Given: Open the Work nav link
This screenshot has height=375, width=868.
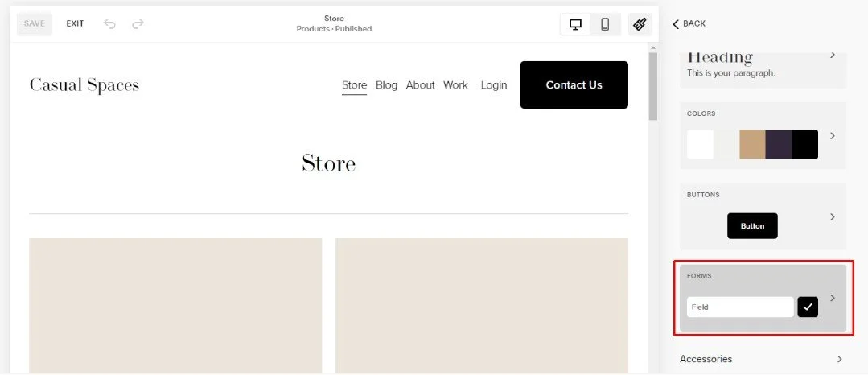Looking at the screenshot, I should coord(455,85).
